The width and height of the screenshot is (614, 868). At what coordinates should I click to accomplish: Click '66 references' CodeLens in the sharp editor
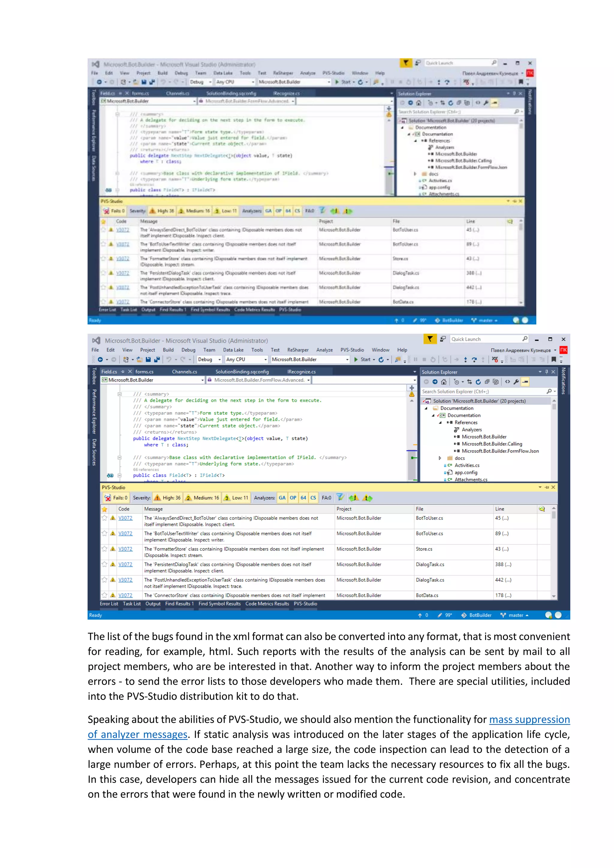tap(146, 470)
